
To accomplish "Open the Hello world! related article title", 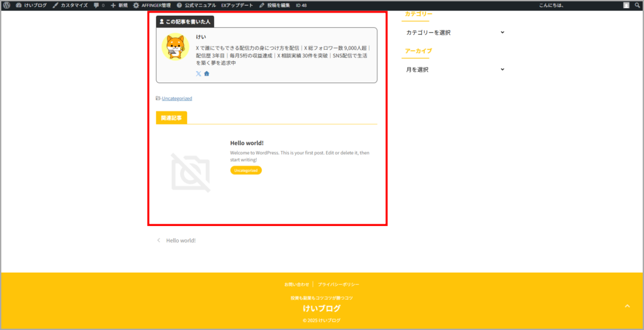I will tap(247, 143).
